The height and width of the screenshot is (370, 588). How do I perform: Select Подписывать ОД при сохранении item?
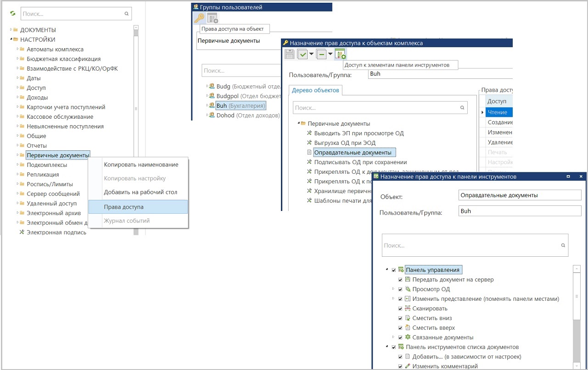click(x=360, y=162)
